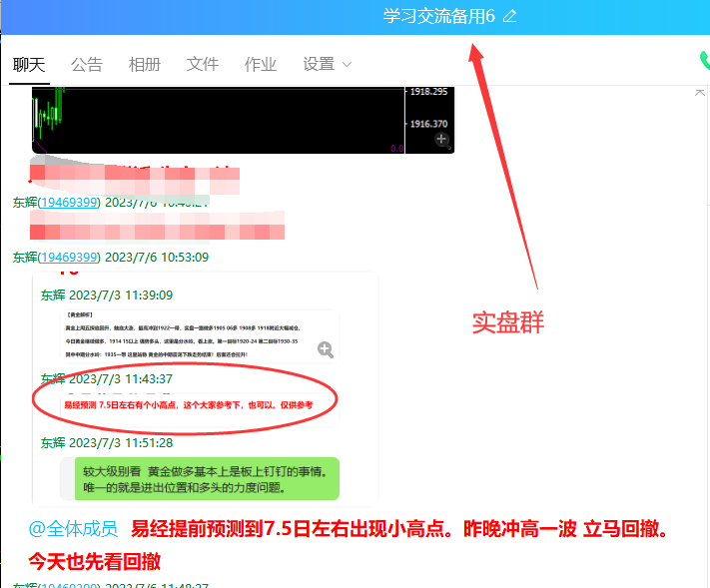Viewport: 710px width, 588px height.
Task: Go to the 文件 tab
Action: (203, 64)
